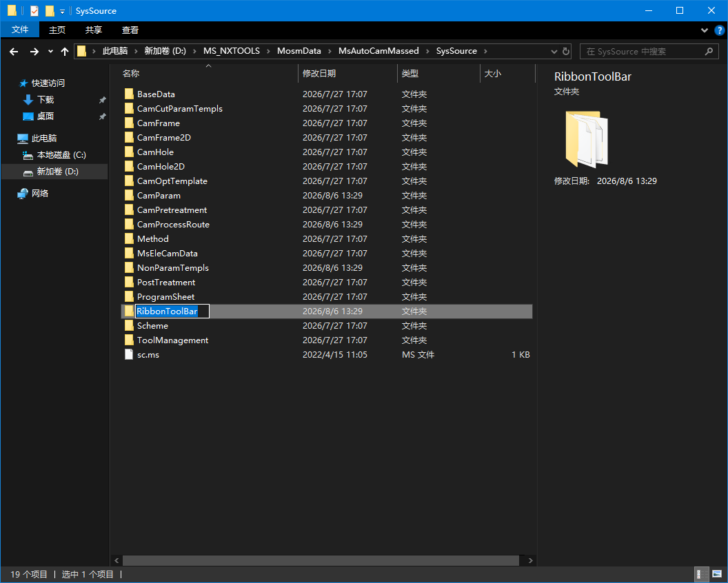Go up one folder level arrow

pos(65,52)
